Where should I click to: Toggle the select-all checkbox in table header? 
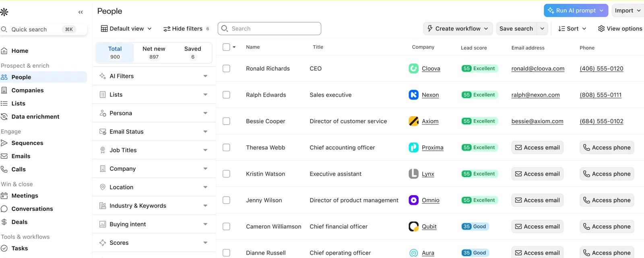pyautogui.click(x=226, y=47)
